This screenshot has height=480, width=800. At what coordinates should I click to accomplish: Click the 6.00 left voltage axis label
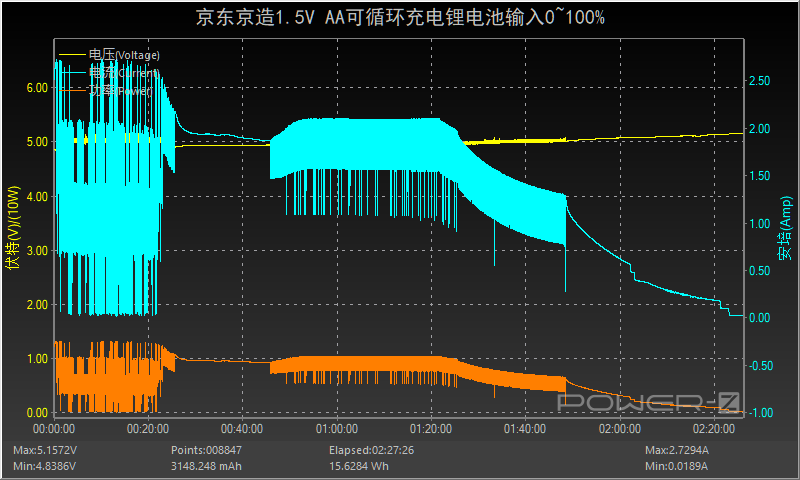37,88
